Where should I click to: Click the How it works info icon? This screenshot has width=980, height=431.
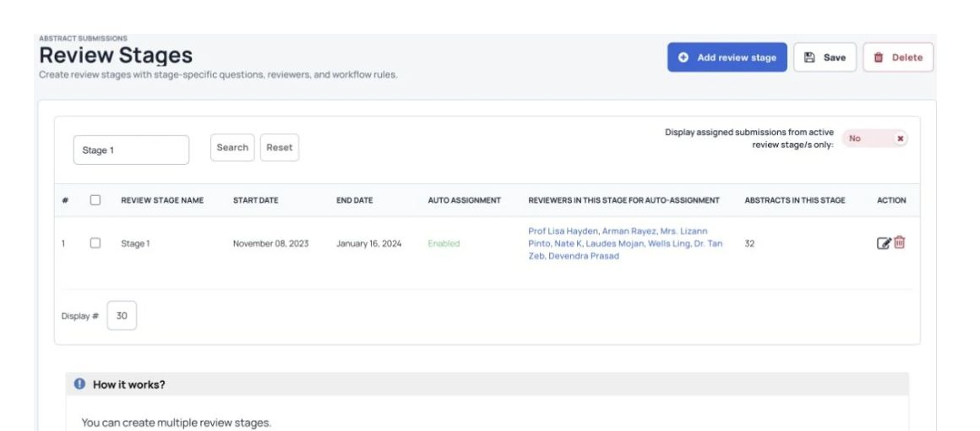pyautogui.click(x=79, y=384)
